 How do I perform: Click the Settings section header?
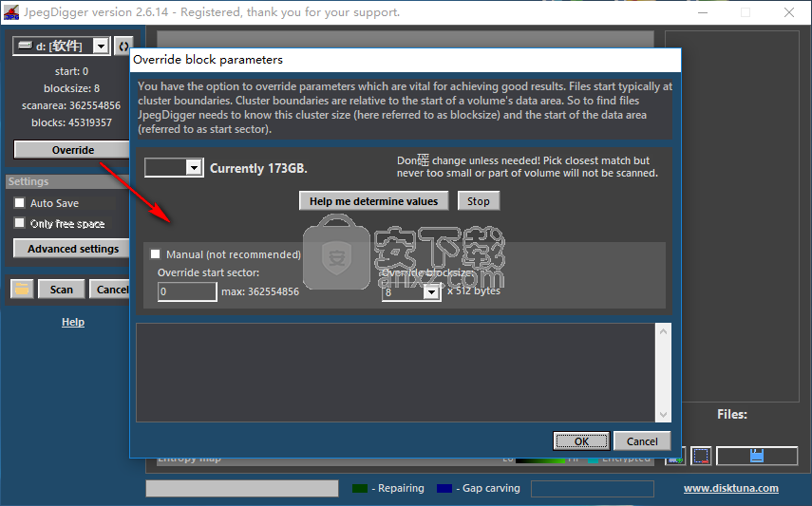pyautogui.click(x=67, y=181)
